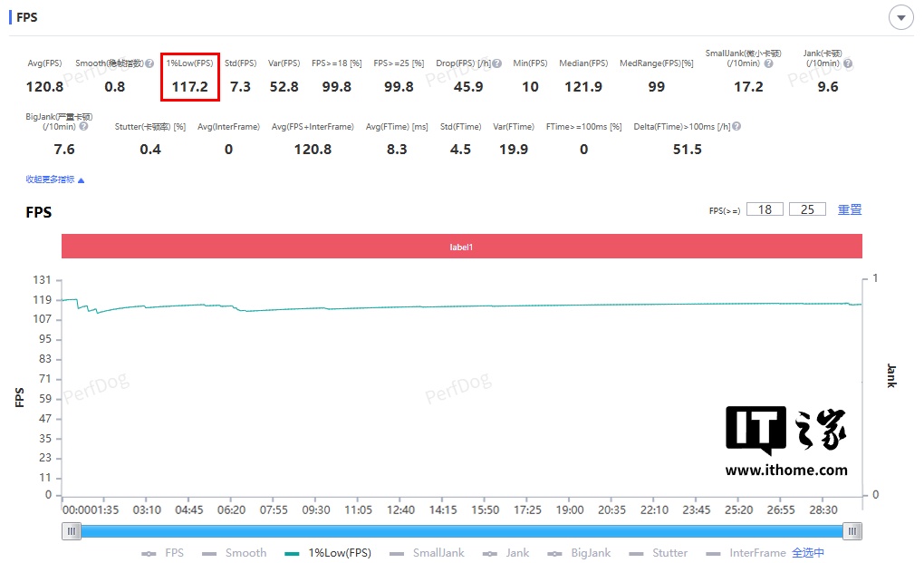Toggle the Smooth series in legend
Viewport: 924px width, 563px height.
coord(234,553)
